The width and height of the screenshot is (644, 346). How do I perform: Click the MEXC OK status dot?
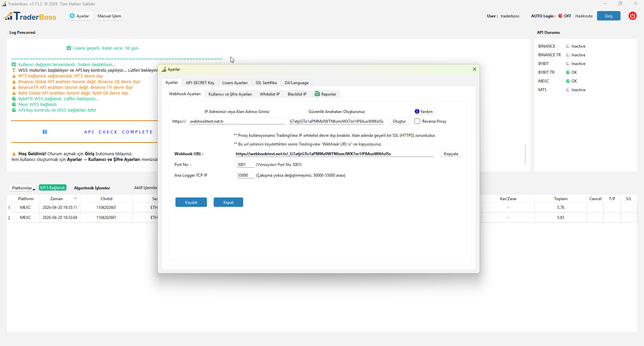click(568, 81)
